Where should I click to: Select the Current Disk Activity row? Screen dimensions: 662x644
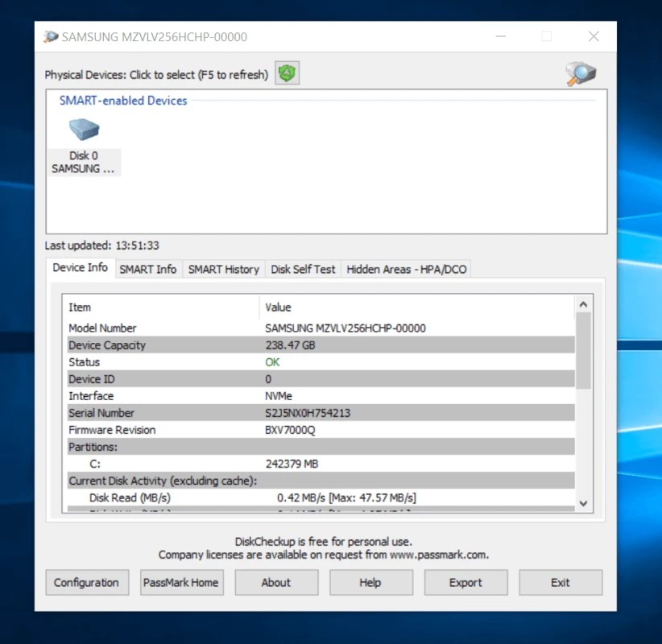point(321,481)
